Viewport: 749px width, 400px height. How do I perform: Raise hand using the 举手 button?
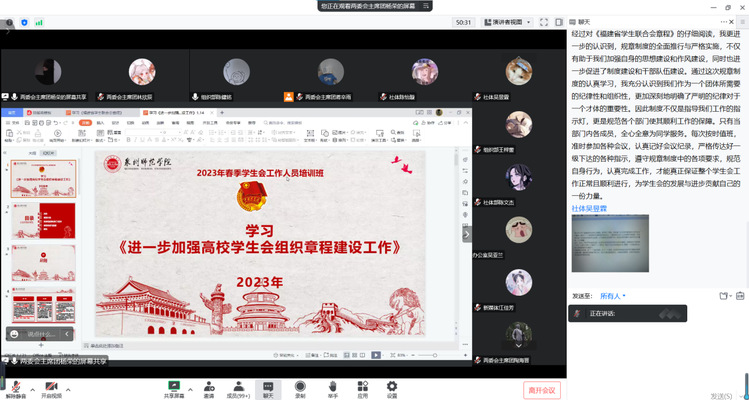click(x=331, y=387)
